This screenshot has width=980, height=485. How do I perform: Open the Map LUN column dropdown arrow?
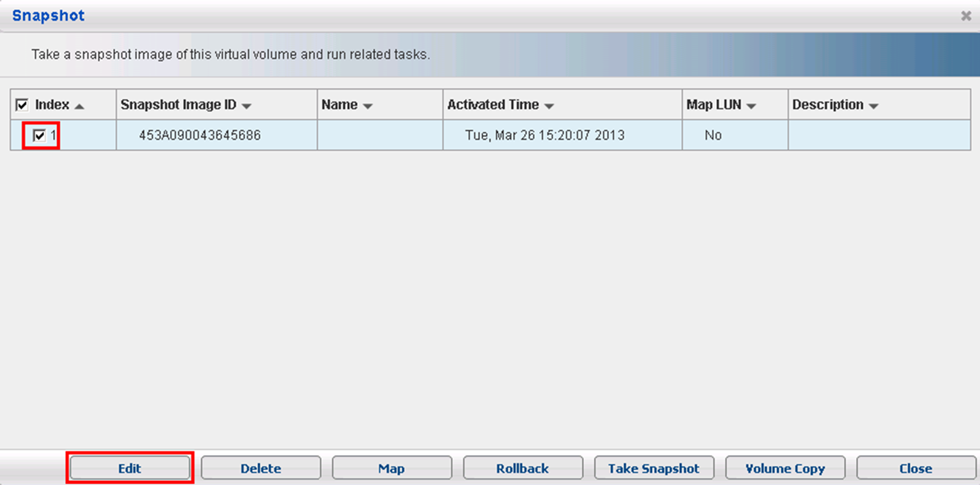(x=751, y=106)
